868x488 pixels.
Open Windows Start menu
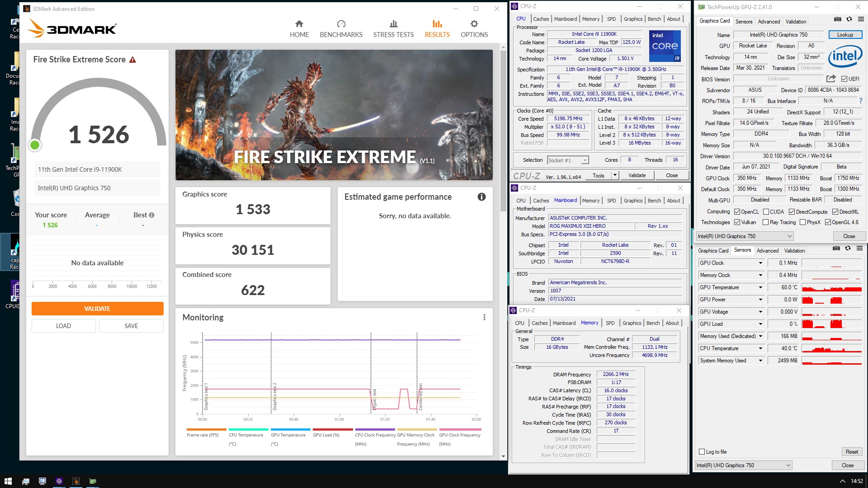click(x=8, y=481)
